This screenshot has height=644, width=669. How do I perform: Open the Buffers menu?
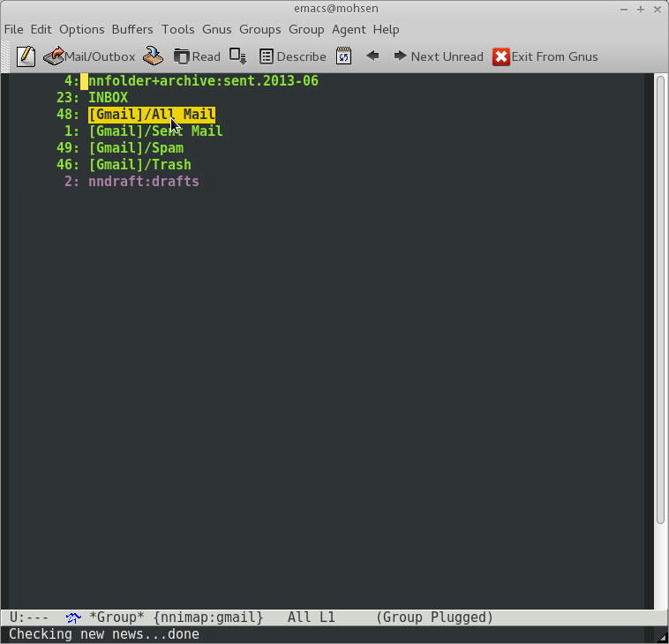[132, 29]
